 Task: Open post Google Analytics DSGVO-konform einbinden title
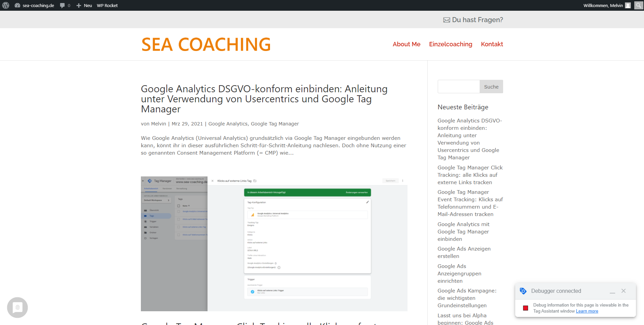(x=264, y=99)
